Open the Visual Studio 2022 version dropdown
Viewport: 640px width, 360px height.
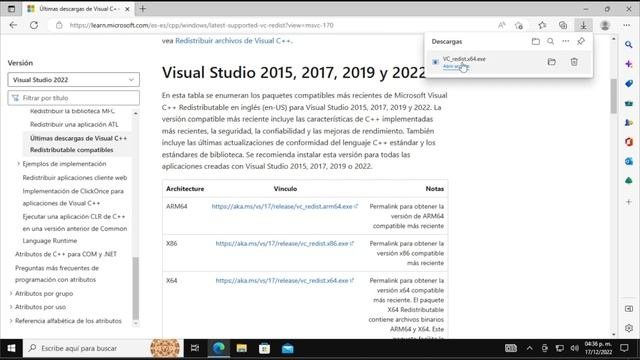73,80
